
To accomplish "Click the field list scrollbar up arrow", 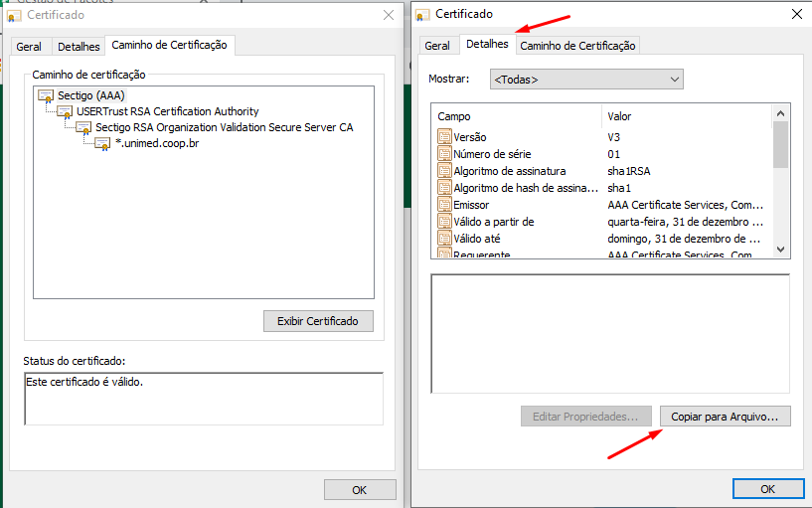I will pos(781,113).
